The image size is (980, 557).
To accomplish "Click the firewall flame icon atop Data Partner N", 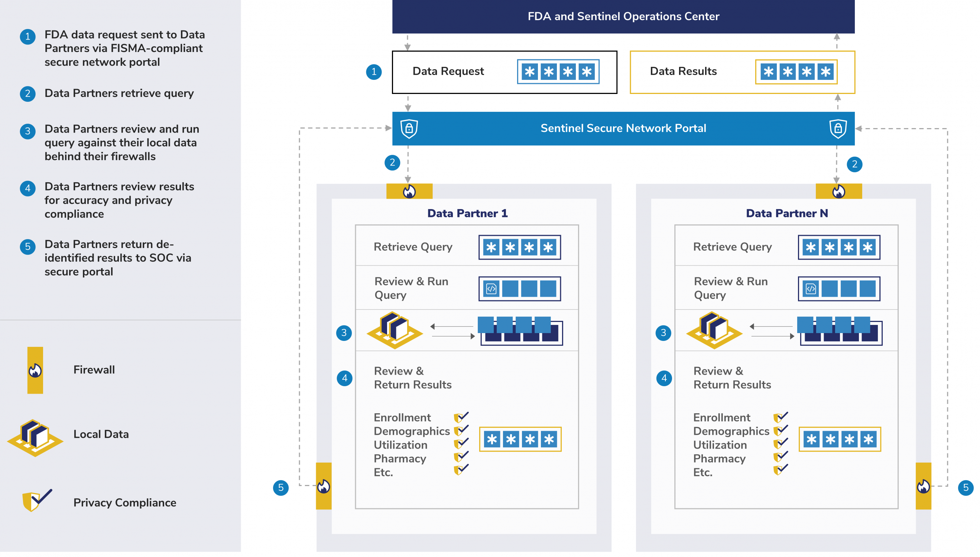I will tap(838, 191).
